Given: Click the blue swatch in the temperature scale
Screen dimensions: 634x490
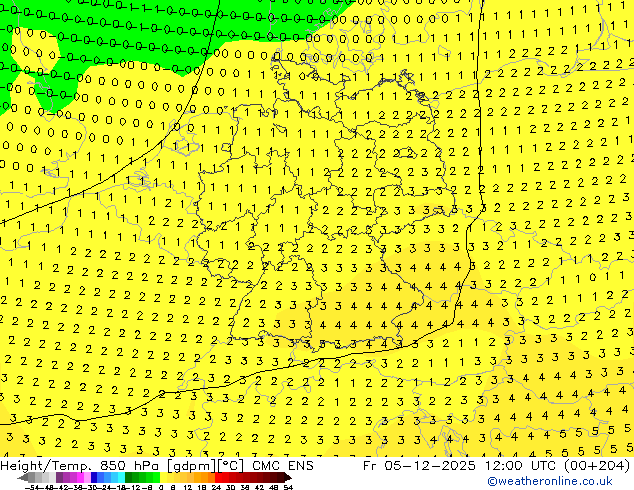Looking at the screenshot, I should (x=94, y=478).
